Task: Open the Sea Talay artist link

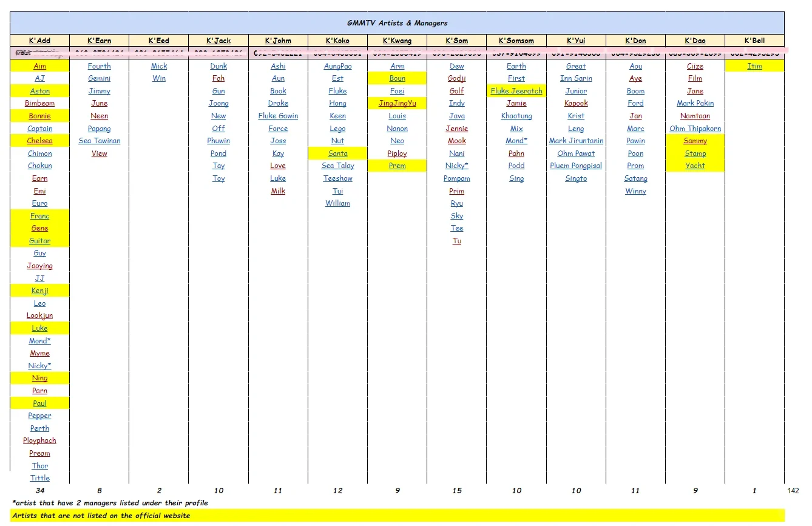Action: [337, 166]
